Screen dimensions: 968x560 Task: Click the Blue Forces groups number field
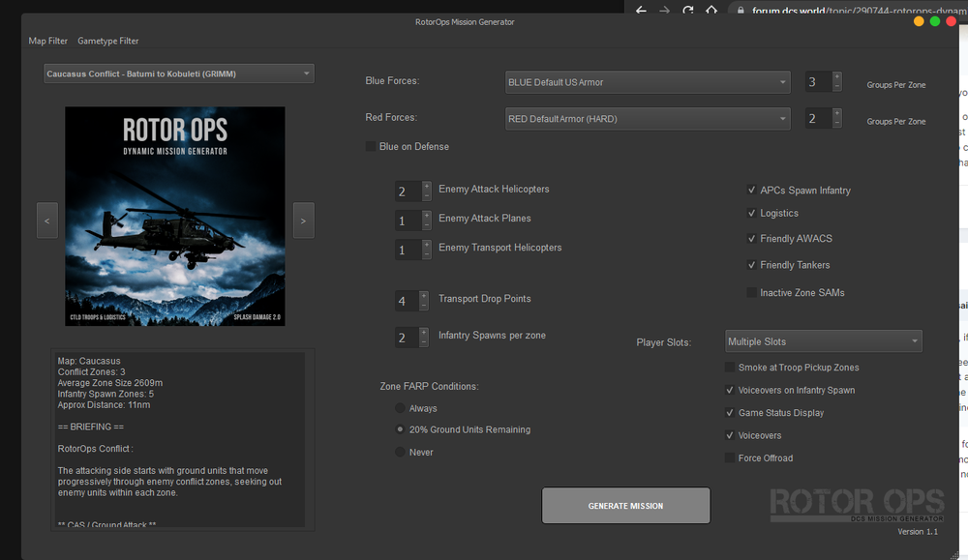[x=819, y=82]
